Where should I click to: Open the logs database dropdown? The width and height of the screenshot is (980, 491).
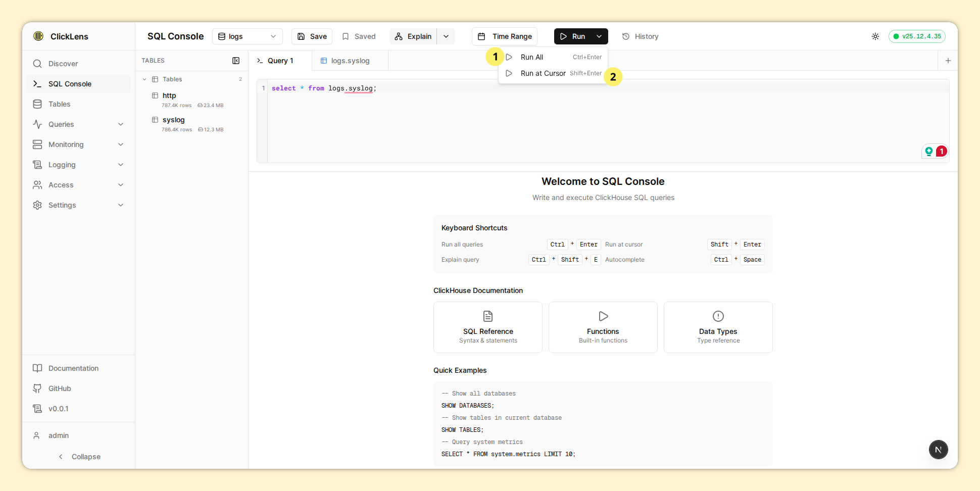[x=247, y=36]
